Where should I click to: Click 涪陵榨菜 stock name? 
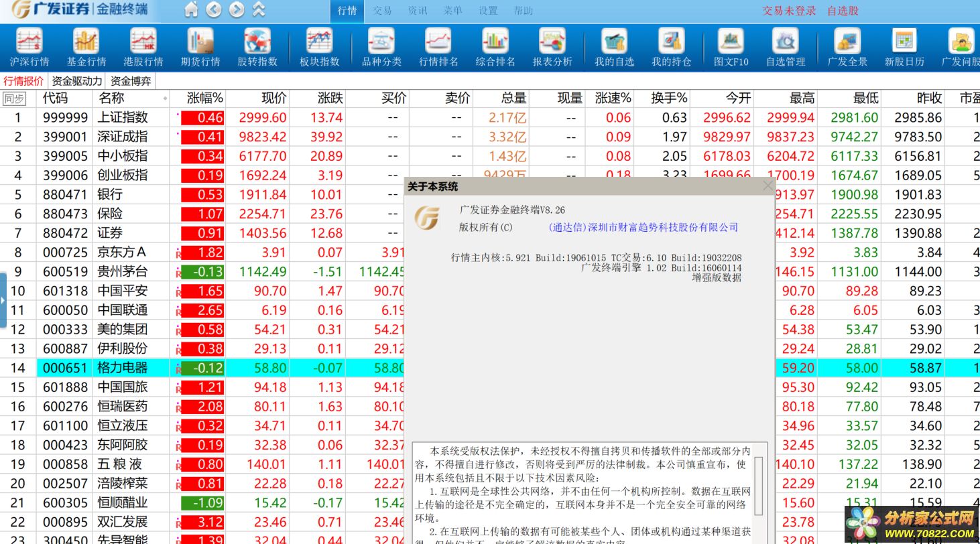point(123,484)
